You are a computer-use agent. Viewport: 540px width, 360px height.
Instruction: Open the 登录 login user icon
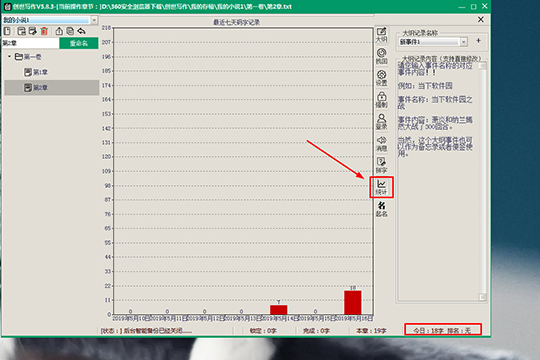[x=381, y=122]
